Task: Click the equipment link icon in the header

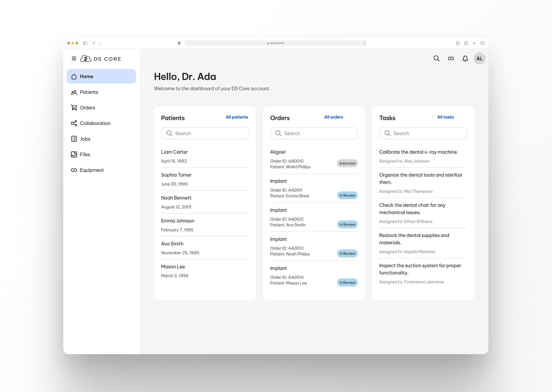Action: 451,59
